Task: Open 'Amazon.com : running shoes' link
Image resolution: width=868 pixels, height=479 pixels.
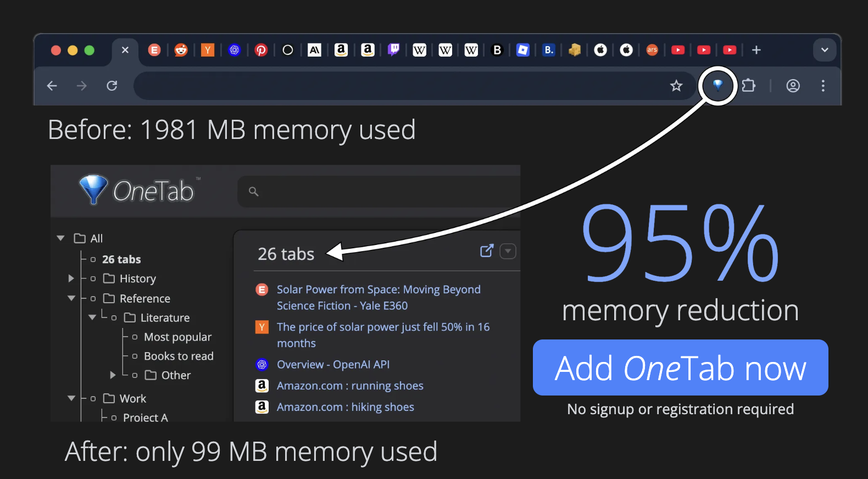Action: click(x=350, y=386)
